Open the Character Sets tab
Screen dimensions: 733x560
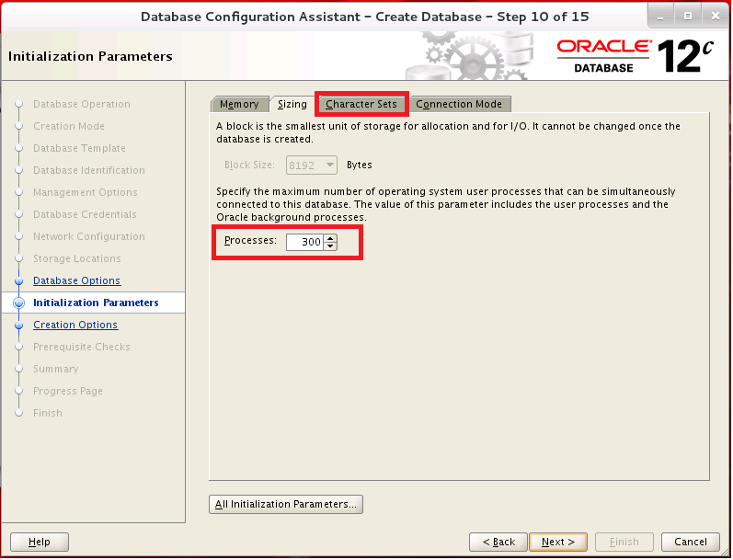(x=361, y=104)
